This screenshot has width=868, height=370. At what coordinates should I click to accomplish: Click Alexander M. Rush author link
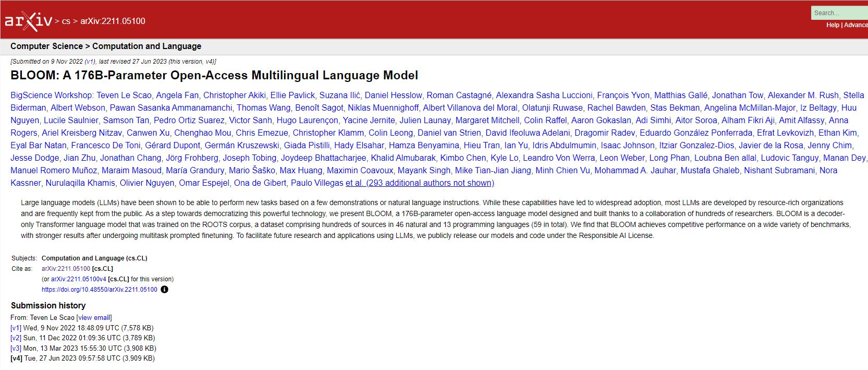coord(803,95)
